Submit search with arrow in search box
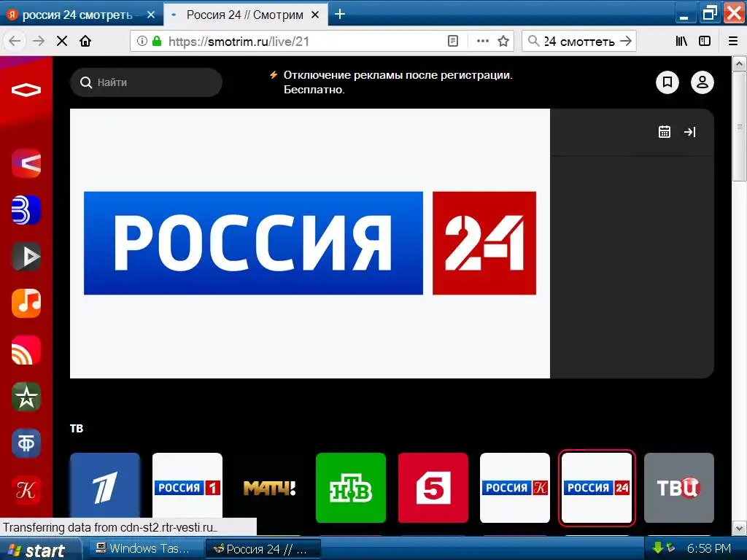The image size is (747, 560). point(626,41)
